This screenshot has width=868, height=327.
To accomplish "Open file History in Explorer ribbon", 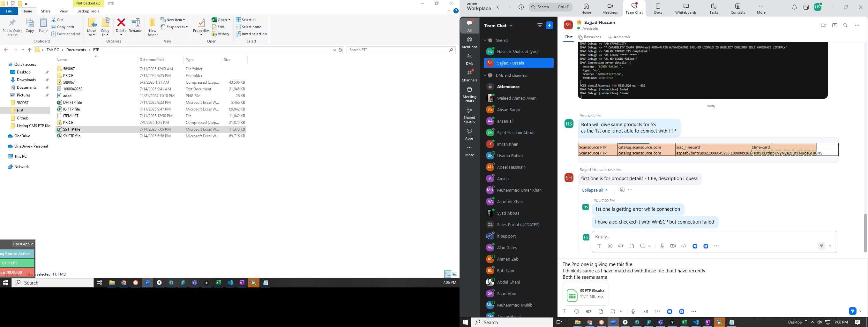I will click(221, 34).
